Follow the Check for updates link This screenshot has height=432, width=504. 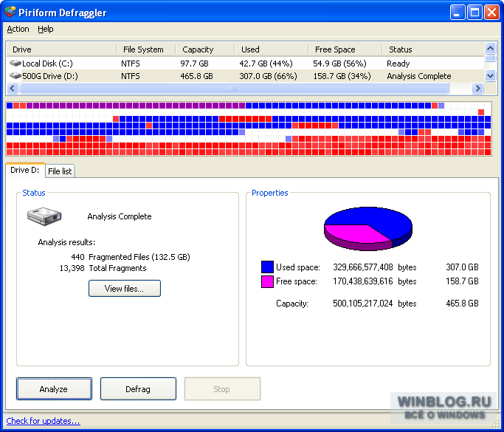[43, 421]
